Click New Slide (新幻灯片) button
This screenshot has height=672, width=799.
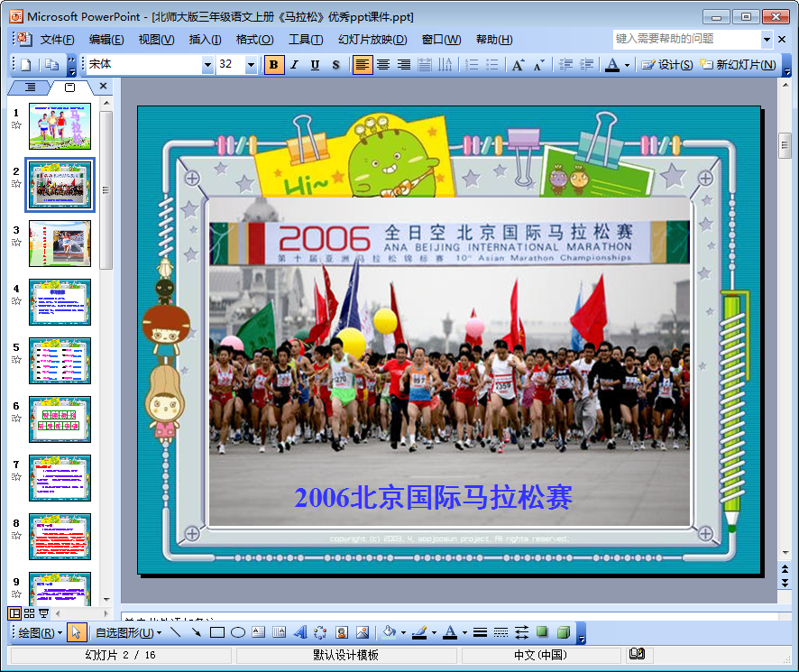coord(739,65)
